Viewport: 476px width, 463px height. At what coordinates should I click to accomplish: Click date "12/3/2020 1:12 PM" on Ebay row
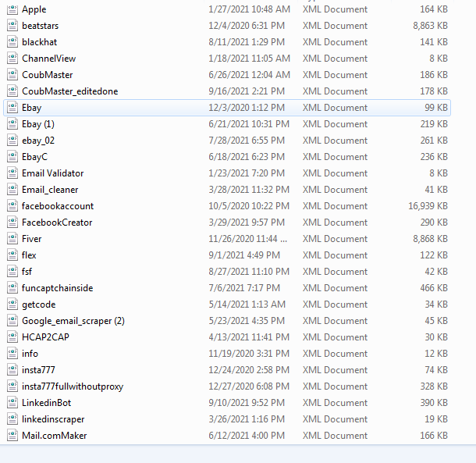[247, 108]
